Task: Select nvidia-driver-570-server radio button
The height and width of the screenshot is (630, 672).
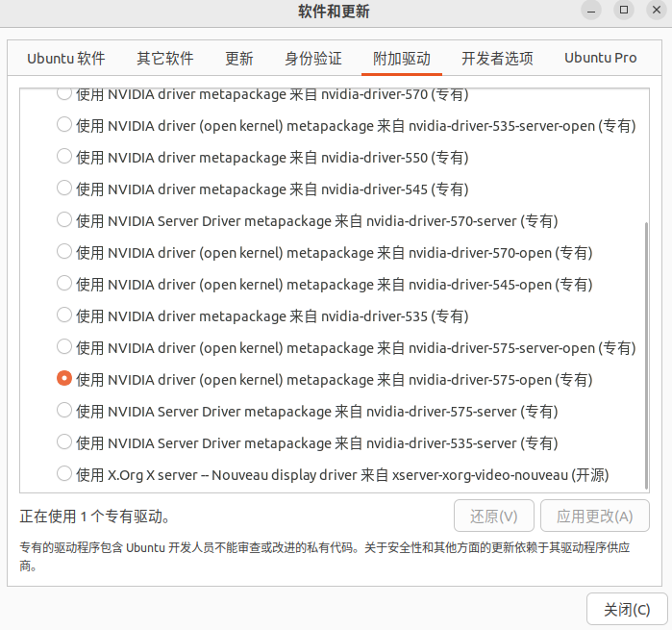Action: [x=63, y=219]
